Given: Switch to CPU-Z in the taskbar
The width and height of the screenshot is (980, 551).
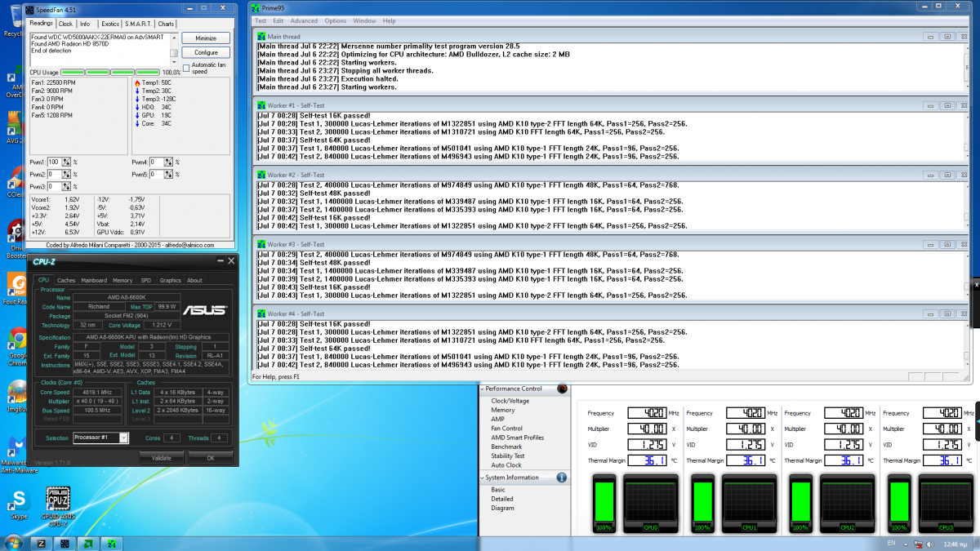Looking at the screenshot, I should [x=41, y=543].
